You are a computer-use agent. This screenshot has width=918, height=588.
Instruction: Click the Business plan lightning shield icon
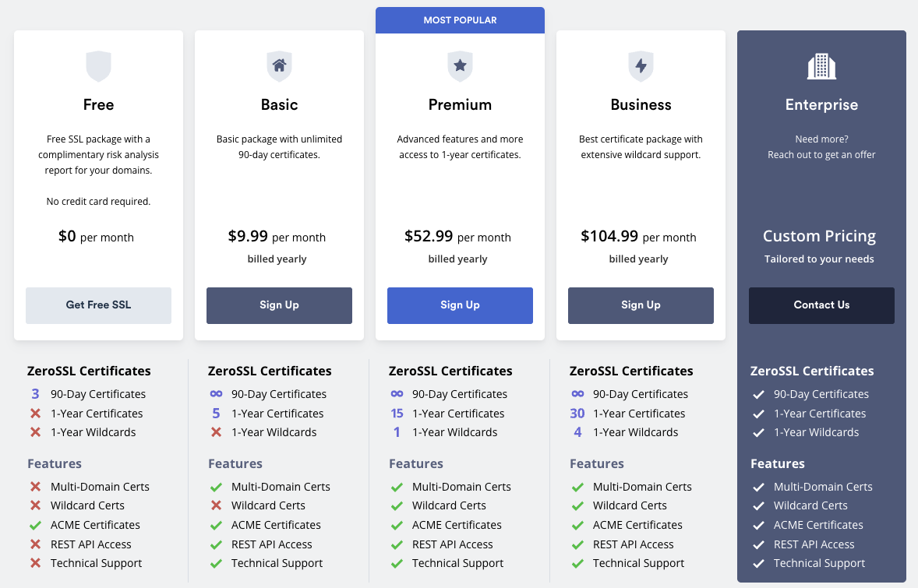[x=641, y=66]
